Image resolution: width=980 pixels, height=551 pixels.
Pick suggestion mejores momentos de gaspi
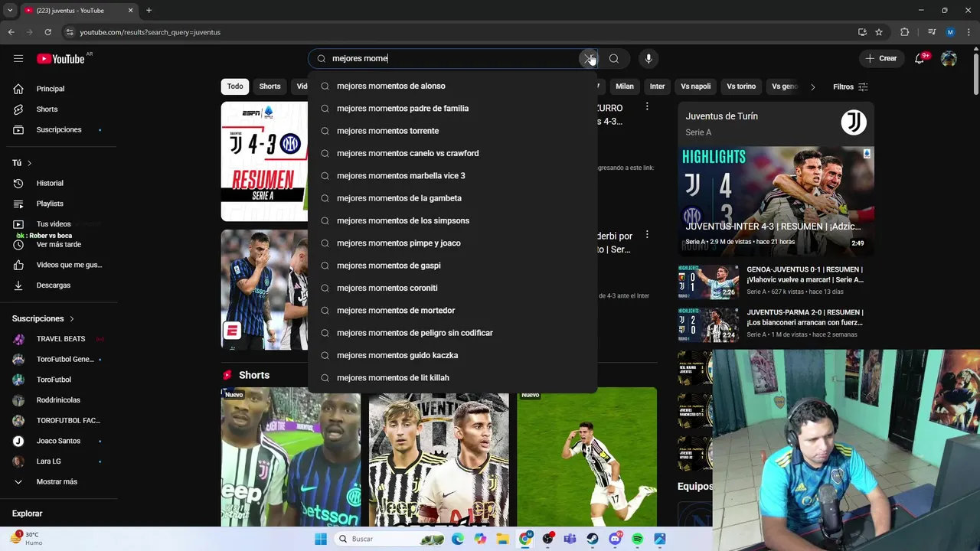tap(452, 266)
